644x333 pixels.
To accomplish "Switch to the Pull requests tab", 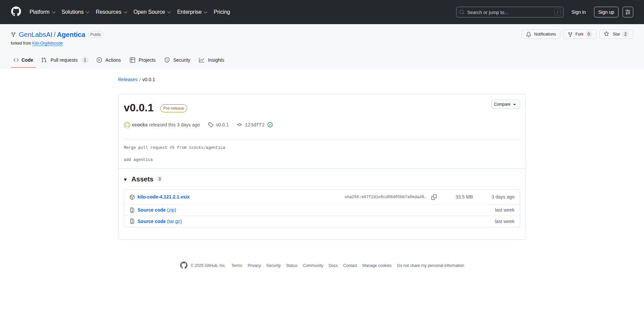I will (x=64, y=60).
